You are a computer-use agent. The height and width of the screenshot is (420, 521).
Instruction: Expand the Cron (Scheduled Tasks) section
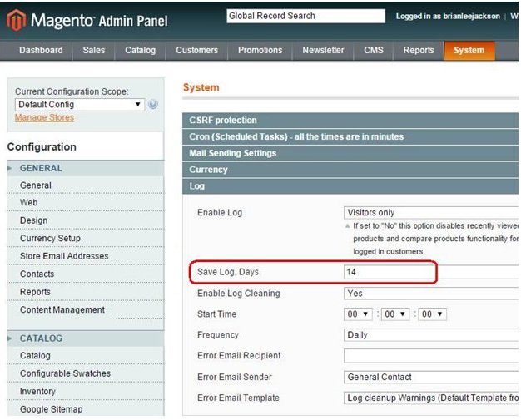[x=350, y=136]
